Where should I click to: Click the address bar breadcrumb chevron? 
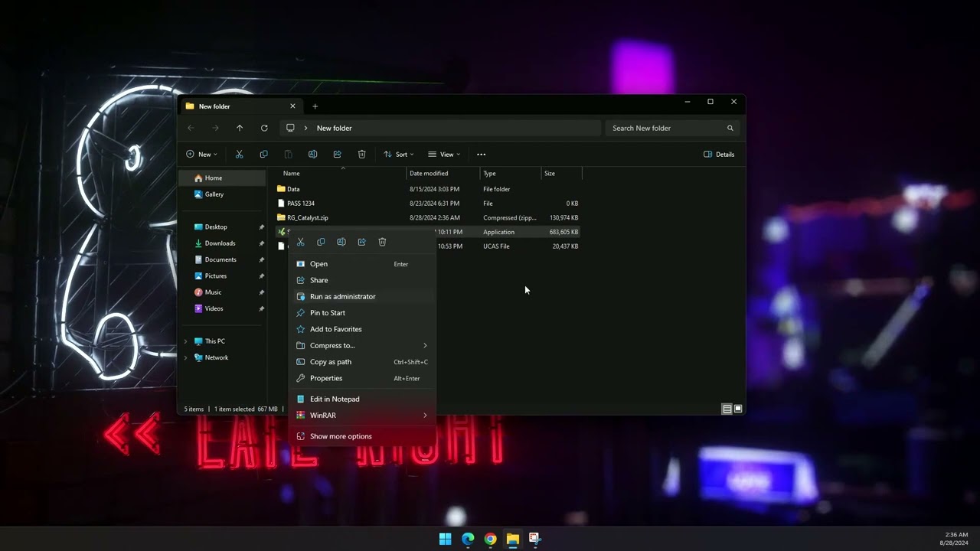click(x=305, y=128)
